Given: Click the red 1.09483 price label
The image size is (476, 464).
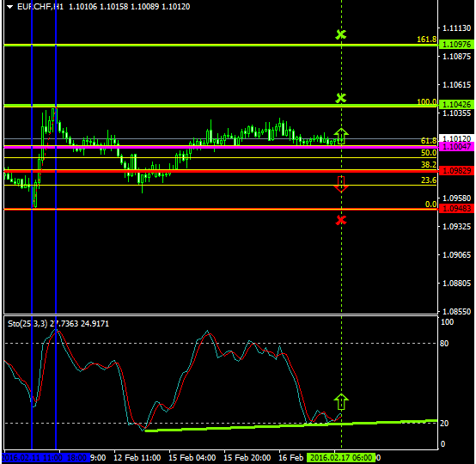Looking at the screenshot, I should click(456, 209).
